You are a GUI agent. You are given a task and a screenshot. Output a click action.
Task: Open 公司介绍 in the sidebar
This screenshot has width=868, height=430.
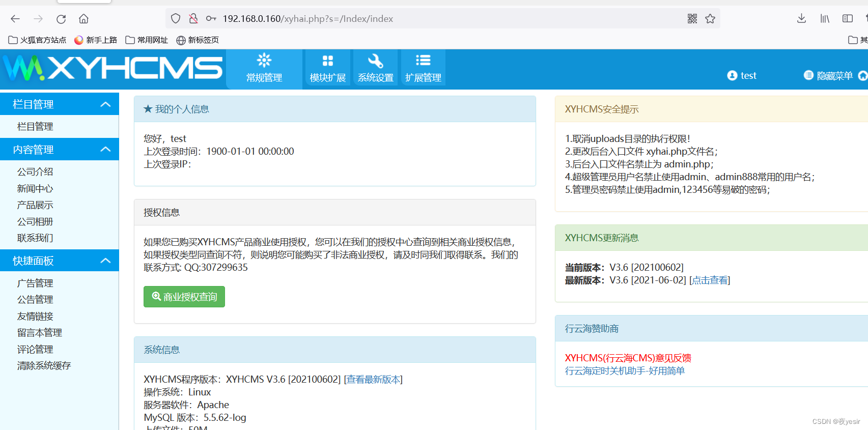[35, 172]
